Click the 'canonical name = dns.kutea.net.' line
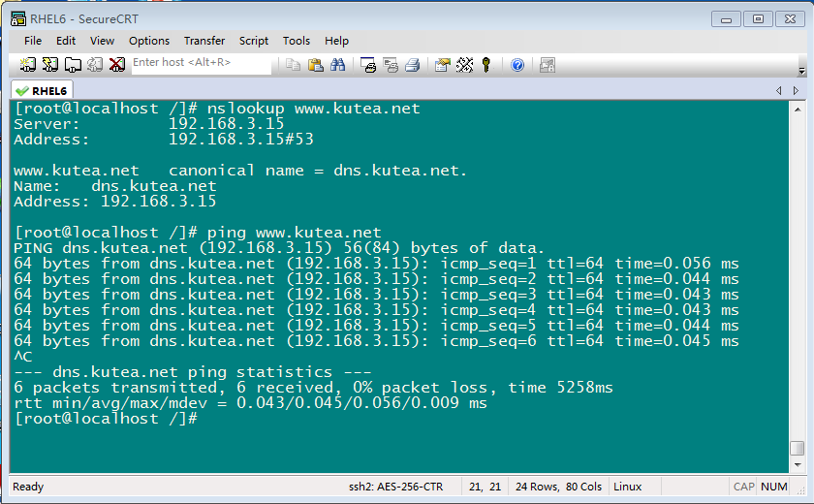Screen dimensions: 814x504 pos(240,171)
